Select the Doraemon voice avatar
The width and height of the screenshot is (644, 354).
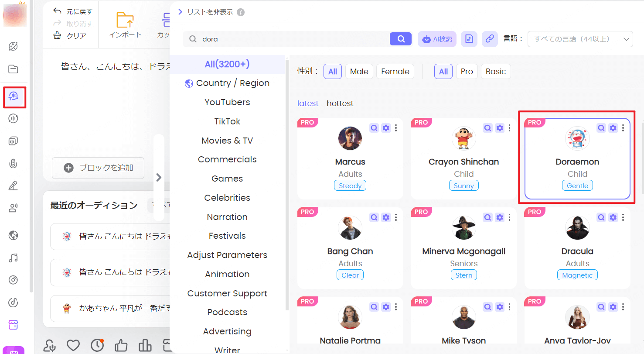click(577, 139)
